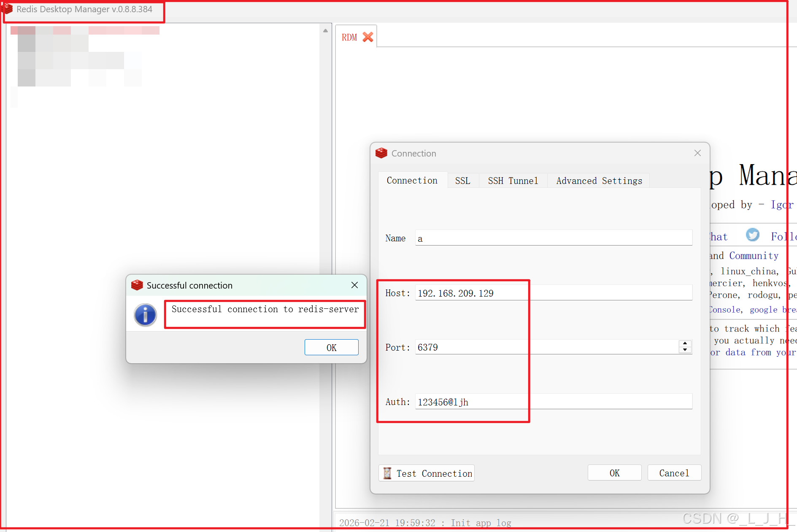Select the Connection tab in dialog
The height and width of the screenshot is (532, 797).
[x=412, y=180]
